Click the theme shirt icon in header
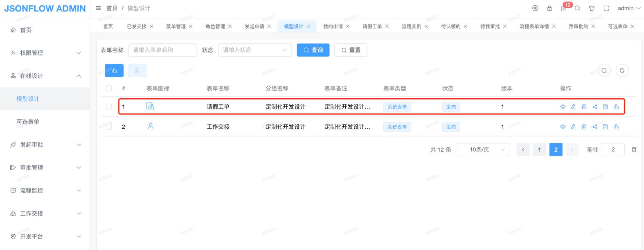This screenshot has height=250, width=644. click(x=592, y=8)
